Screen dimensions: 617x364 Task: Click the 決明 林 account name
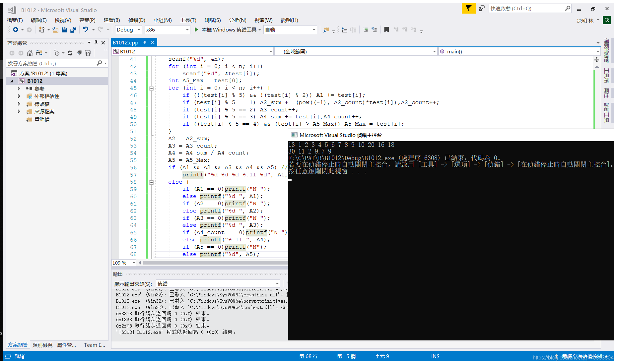[x=585, y=21]
